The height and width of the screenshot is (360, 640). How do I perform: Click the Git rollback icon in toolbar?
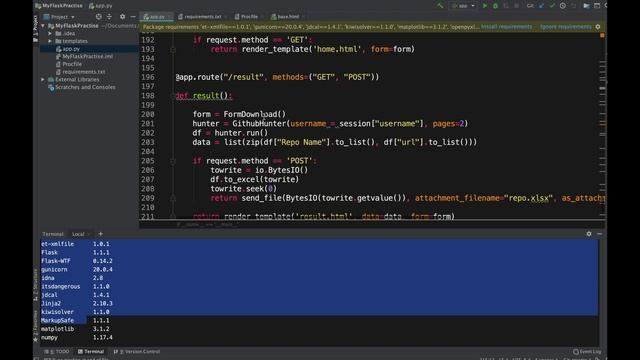pyautogui.click(x=573, y=6)
